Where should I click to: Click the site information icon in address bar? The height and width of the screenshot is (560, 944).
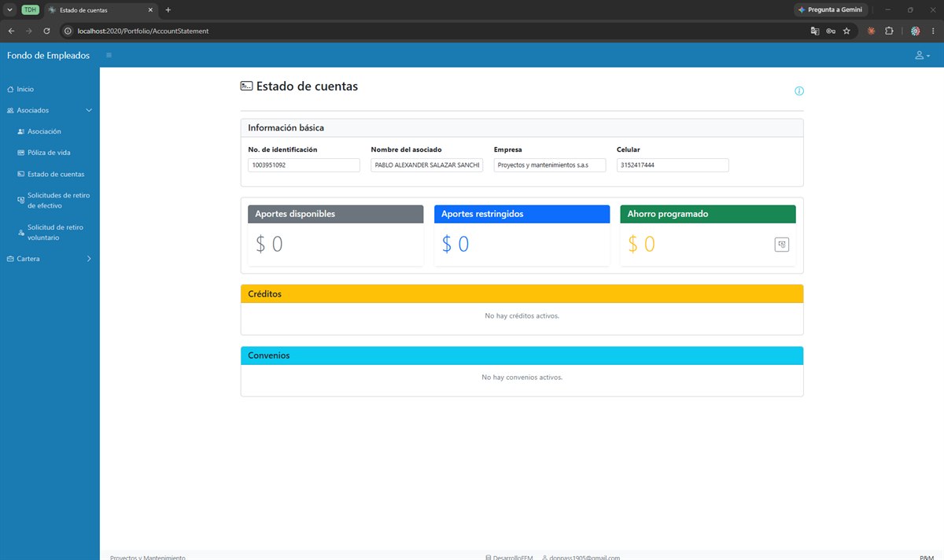click(x=68, y=31)
